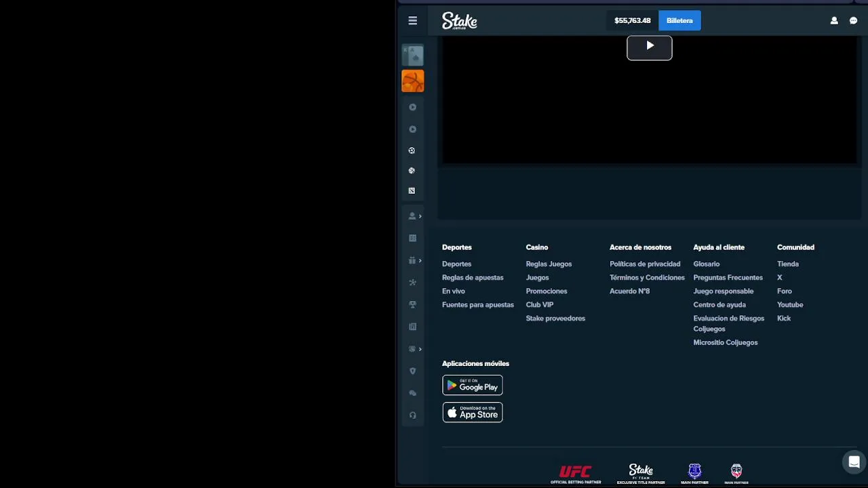
Task: Select the casino cards sidebar tile
Action: [412, 56]
